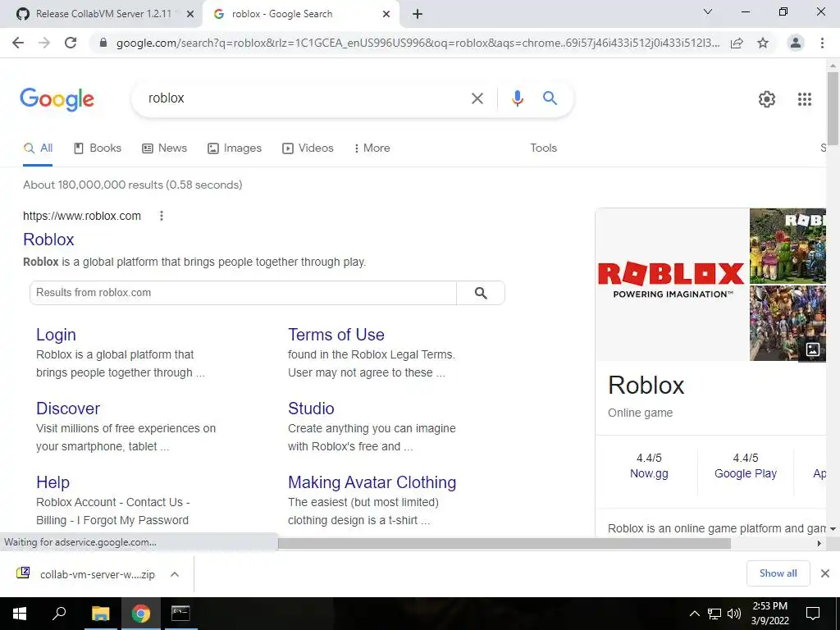Open the Roblox Powering Imagination logo image
The height and width of the screenshot is (630, 840).
672,285
